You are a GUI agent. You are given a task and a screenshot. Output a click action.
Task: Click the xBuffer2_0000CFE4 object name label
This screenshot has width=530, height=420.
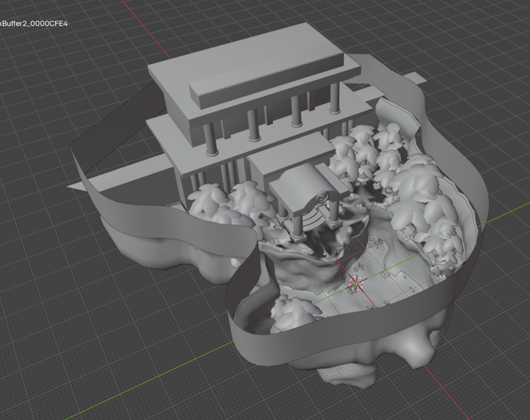[x=34, y=24]
